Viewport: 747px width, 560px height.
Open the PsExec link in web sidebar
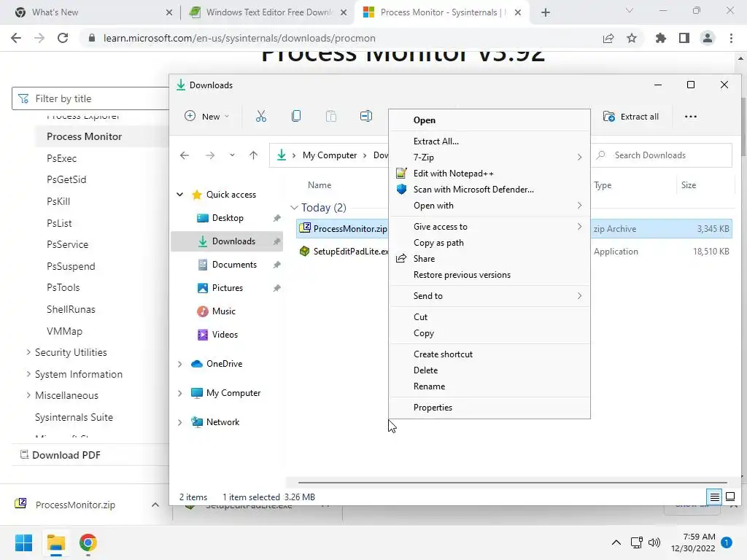[x=61, y=158]
